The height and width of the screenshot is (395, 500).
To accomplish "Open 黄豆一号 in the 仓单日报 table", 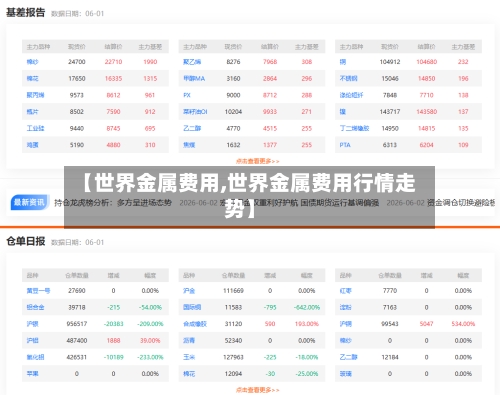I will pos(38,291).
